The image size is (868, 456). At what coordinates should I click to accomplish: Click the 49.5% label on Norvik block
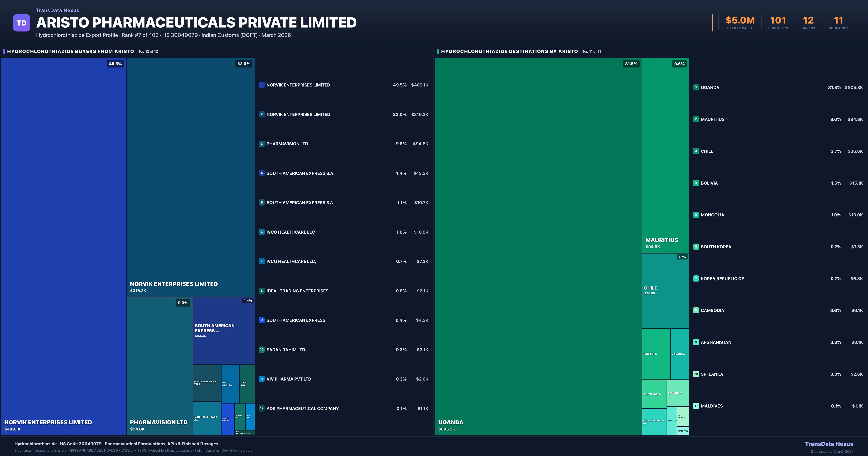[x=115, y=64]
